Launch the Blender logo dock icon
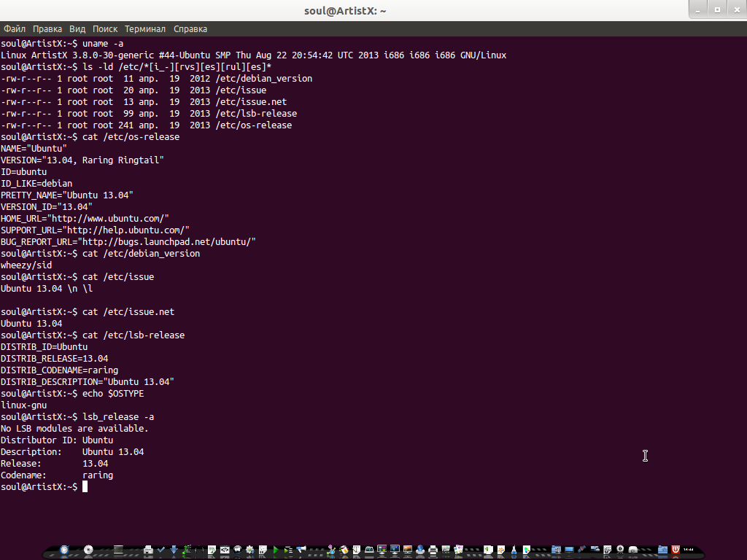The width and height of the screenshot is (747, 560). point(501,550)
